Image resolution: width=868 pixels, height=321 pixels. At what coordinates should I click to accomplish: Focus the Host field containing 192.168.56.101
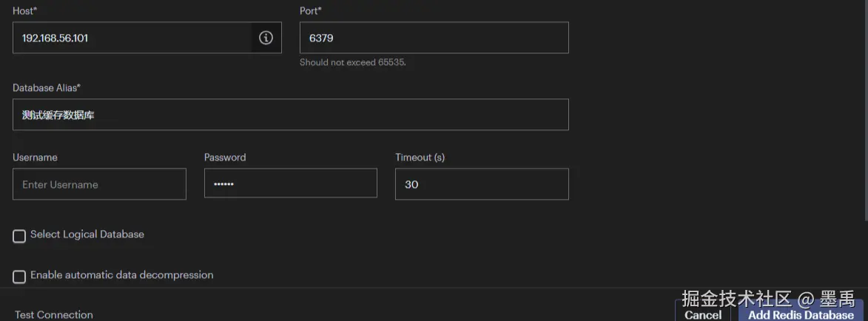tap(133, 38)
